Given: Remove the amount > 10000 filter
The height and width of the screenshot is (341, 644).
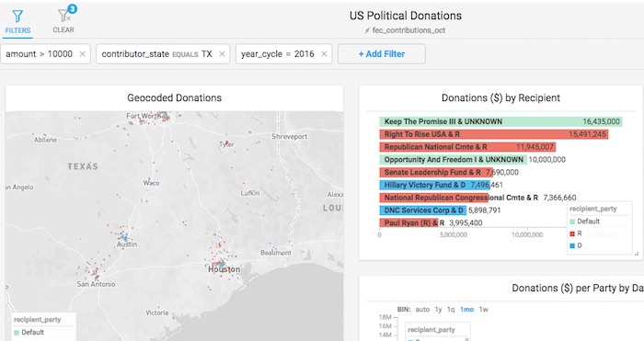Looking at the screenshot, I should click(x=82, y=54).
